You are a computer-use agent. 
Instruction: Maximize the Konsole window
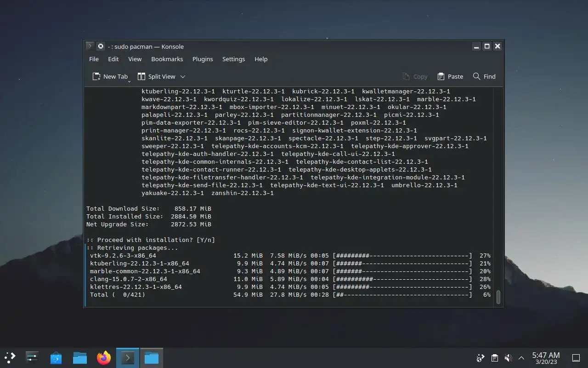pyautogui.click(x=487, y=46)
